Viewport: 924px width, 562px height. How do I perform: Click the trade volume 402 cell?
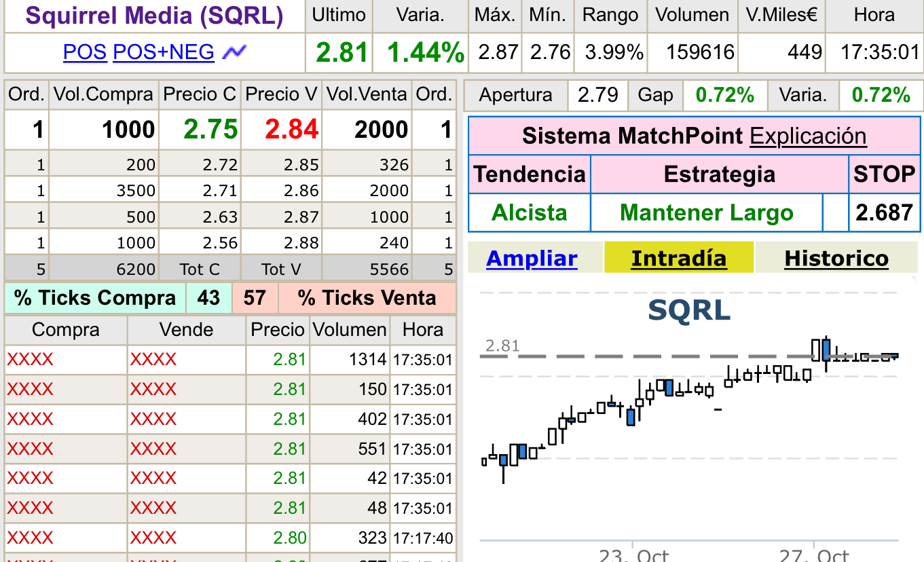(x=350, y=419)
